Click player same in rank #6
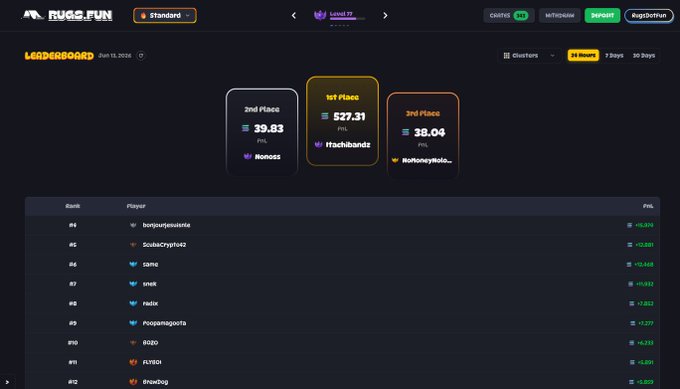 (150, 264)
